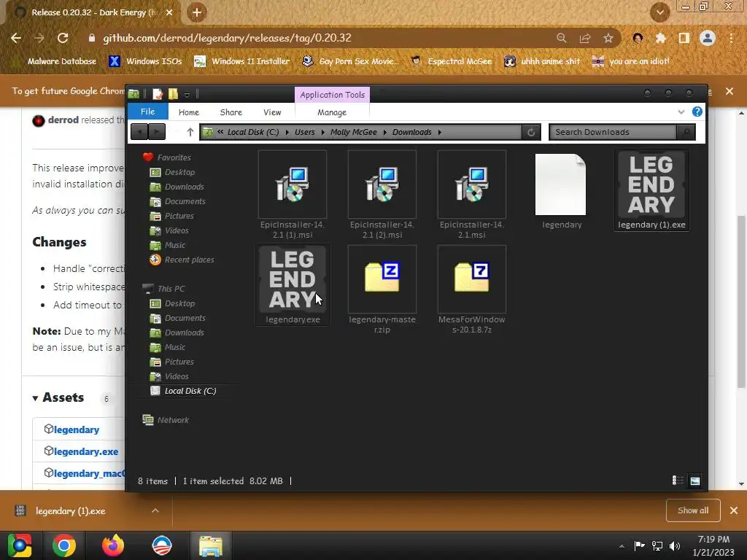
Task: Select the legendary.exe file icon
Action: [293, 279]
